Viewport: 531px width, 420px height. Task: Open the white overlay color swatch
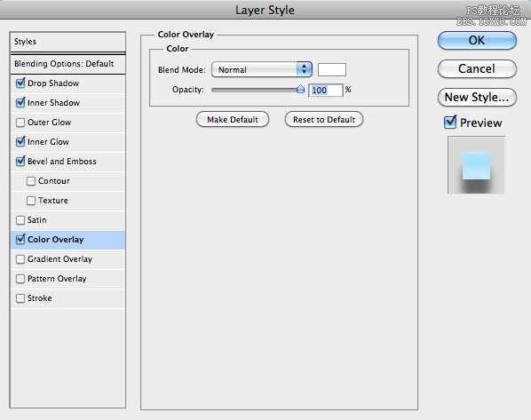tap(332, 69)
